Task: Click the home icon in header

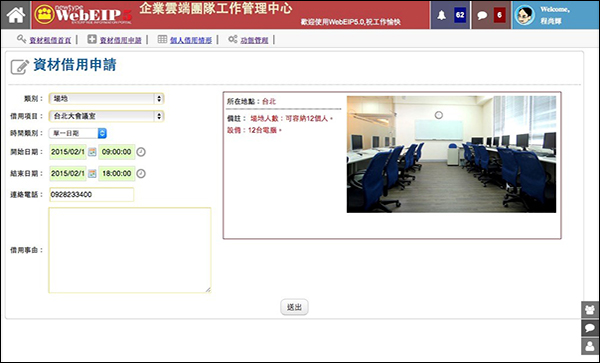Action: pyautogui.click(x=16, y=15)
